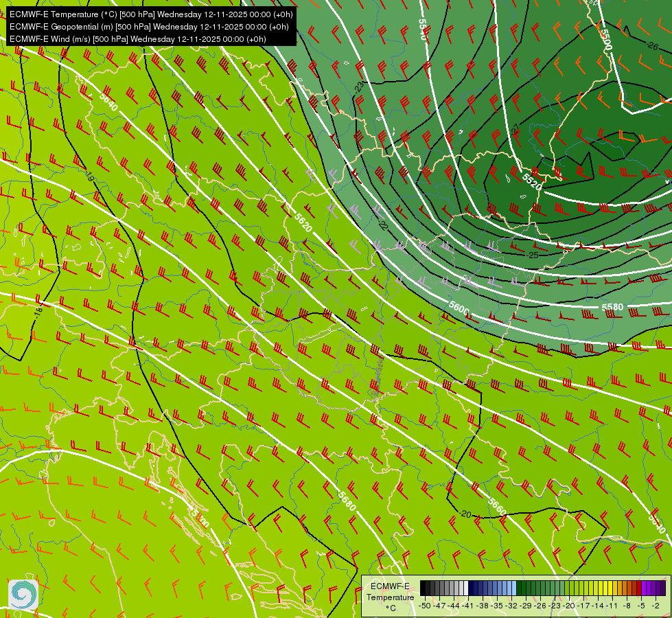The width and height of the screenshot is (672, 618).
Task: Click the -29 tick label in the legend
Action: coord(526,606)
